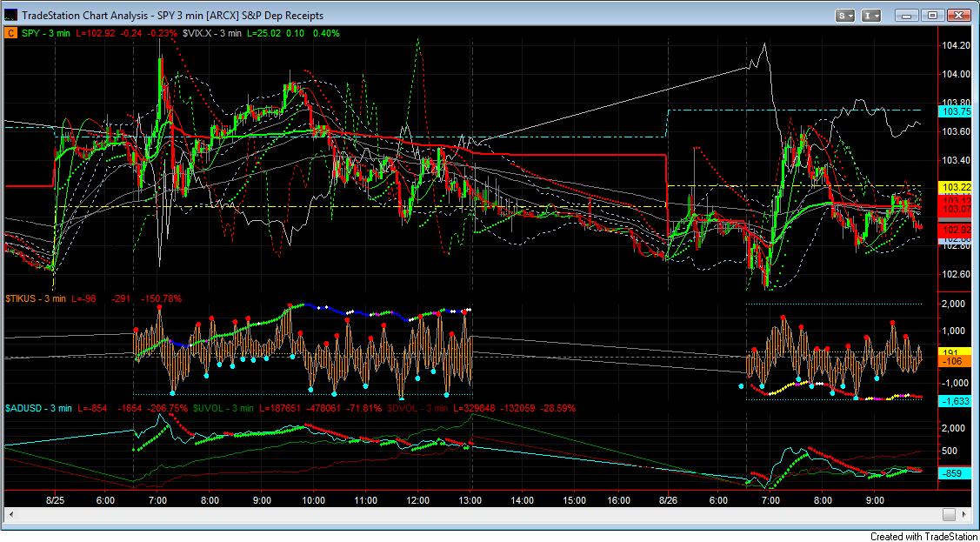Click the '-206.75%' ADUSD change value
The width and height of the screenshot is (980, 542).
tap(168, 408)
